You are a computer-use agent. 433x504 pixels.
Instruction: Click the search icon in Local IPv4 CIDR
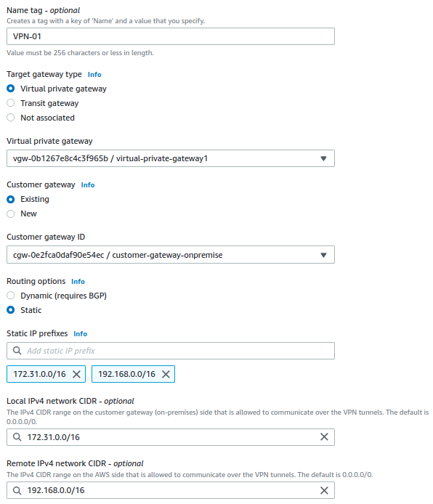pyautogui.click(x=17, y=436)
